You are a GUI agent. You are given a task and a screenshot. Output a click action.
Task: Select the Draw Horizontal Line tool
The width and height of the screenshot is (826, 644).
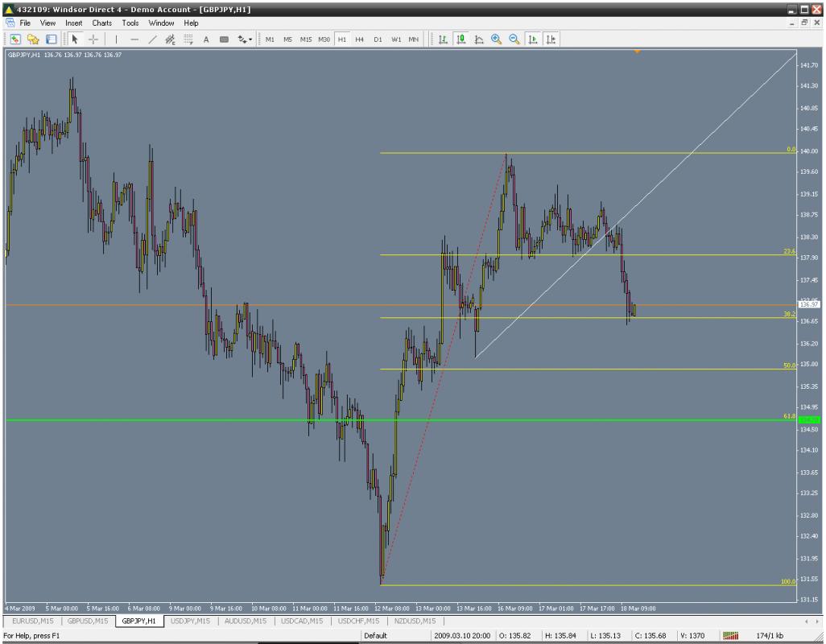(x=134, y=39)
